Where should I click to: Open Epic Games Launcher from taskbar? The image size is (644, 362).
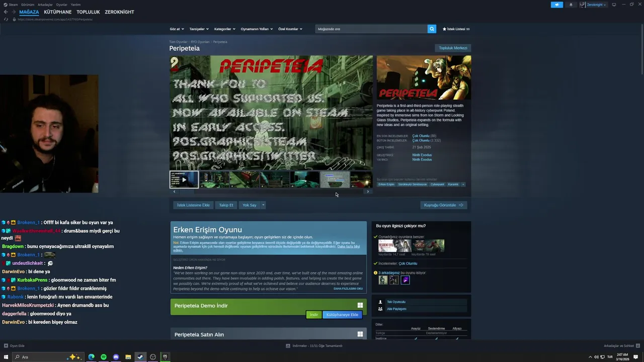(x=165, y=357)
